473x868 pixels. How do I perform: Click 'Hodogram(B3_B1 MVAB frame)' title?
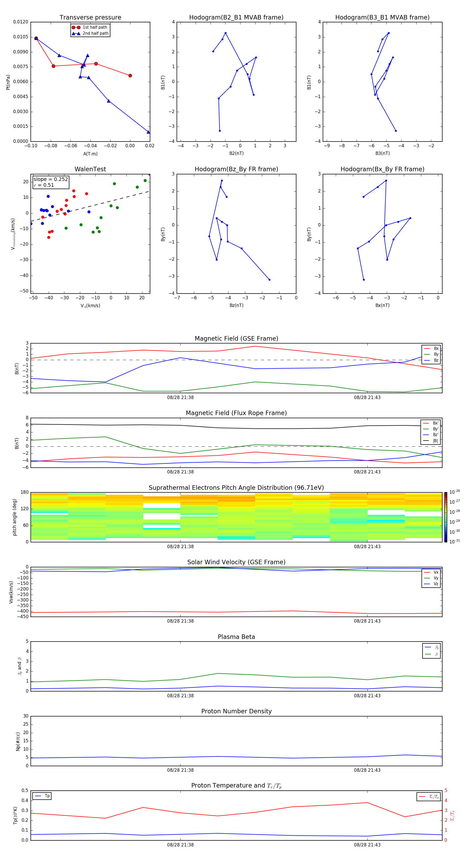click(382, 18)
